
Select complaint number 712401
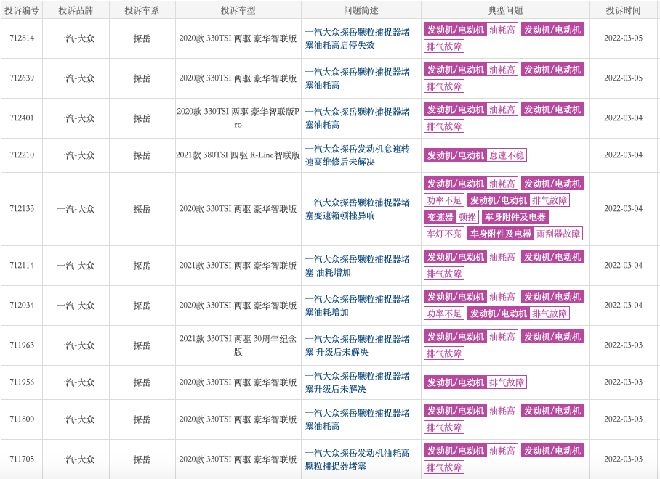pos(21,118)
